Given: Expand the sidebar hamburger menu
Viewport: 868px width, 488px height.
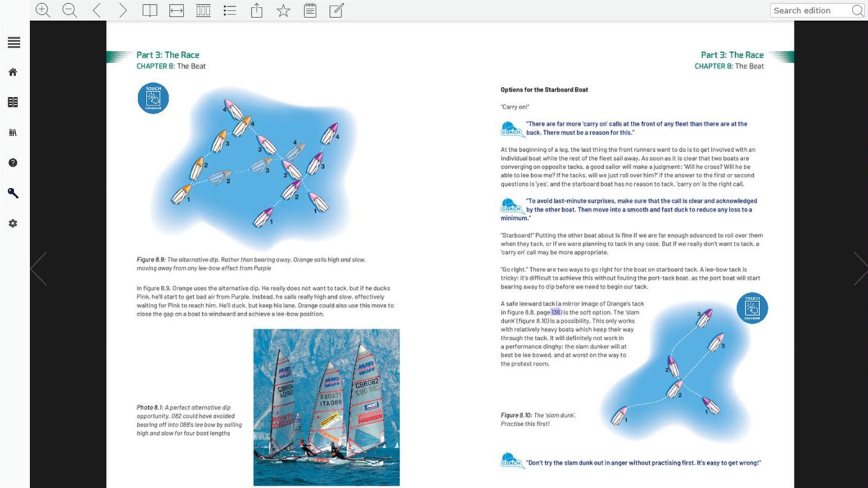Looking at the screenshot, I should pyautogui.click(x=13, y=43).
